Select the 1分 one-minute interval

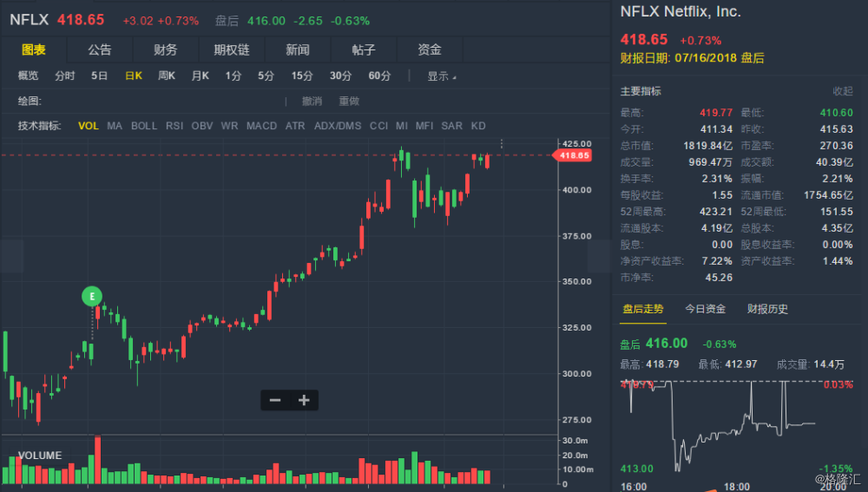click(233, 75)
